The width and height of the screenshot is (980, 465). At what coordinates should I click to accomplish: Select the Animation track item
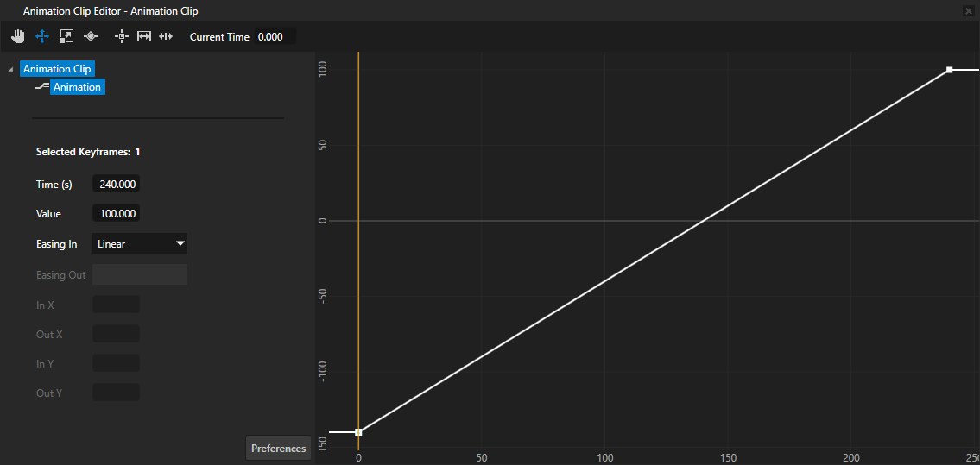coord(77,87)
